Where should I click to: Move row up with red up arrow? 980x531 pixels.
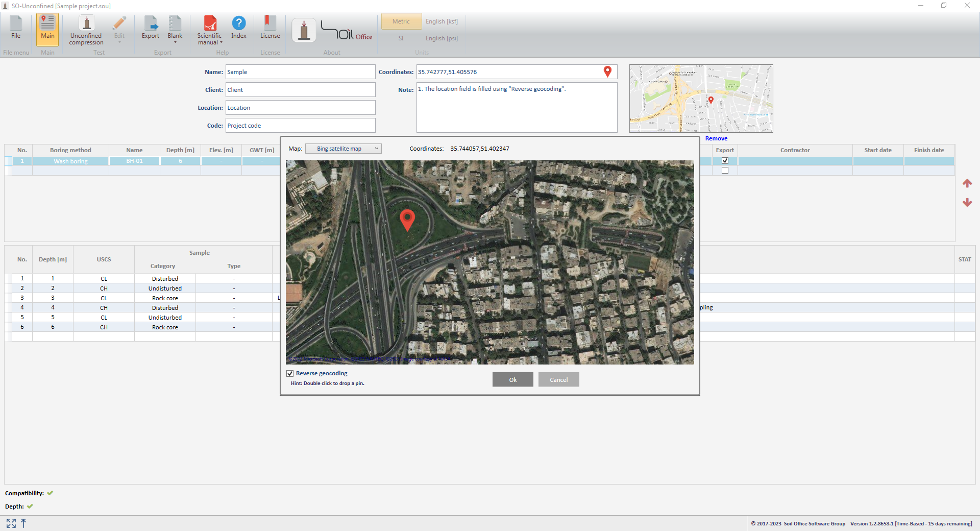tap(967, 183)
